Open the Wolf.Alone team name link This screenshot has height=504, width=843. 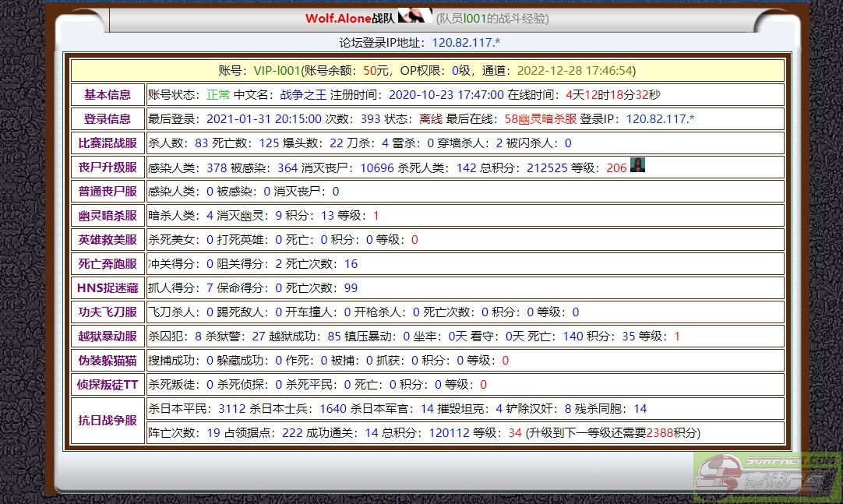pyautogui.click(x=338, y=18)
